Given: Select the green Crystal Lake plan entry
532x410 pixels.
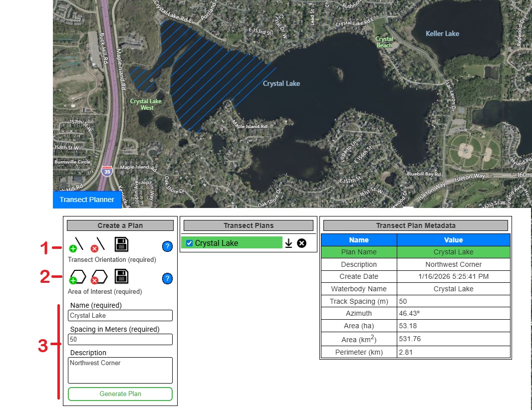Looking at the screenshot, I should 235,243.
